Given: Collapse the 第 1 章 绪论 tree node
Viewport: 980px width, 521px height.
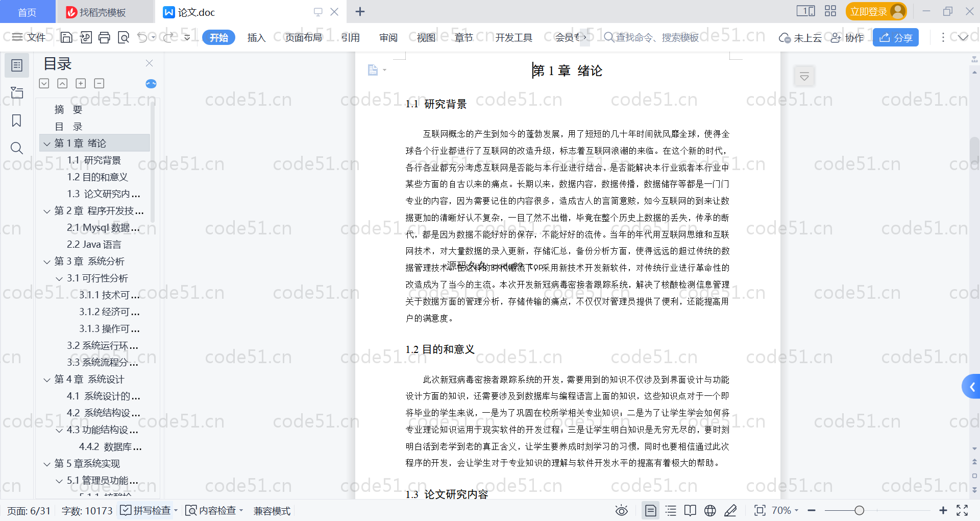Looking at the screenshot, I should tap(47, 144).
